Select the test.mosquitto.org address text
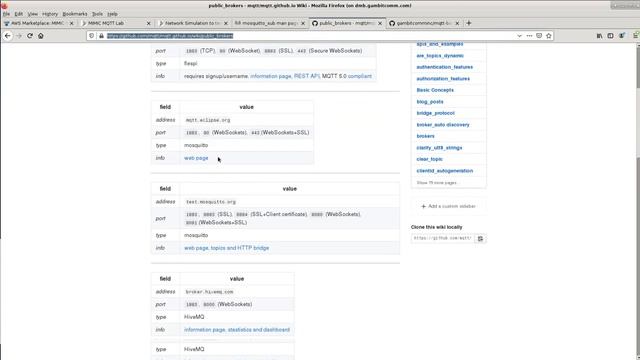The height and width of the screenshot is (360, 640). pos(211,202)
